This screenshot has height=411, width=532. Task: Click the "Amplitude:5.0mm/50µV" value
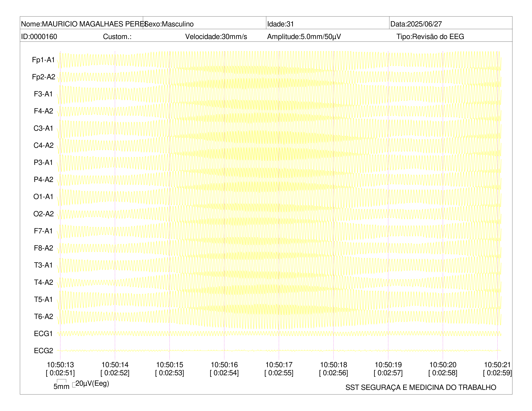304,37
